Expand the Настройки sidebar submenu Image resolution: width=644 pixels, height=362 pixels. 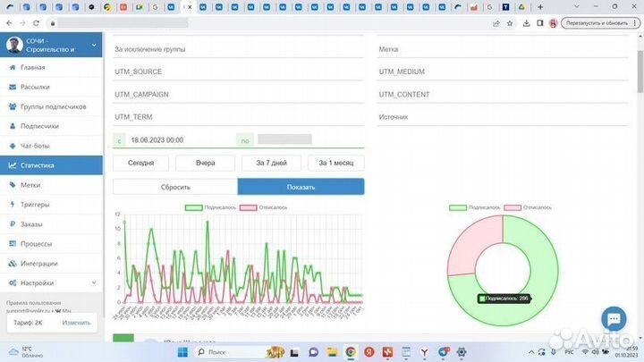(x=94, y=282)
